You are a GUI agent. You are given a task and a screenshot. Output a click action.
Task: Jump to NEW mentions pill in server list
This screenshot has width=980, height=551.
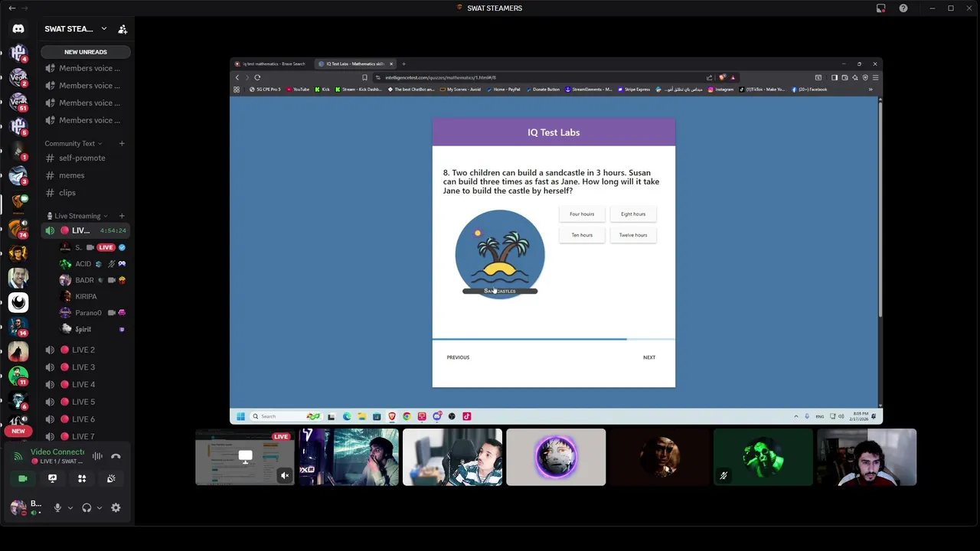coord(18,431)
